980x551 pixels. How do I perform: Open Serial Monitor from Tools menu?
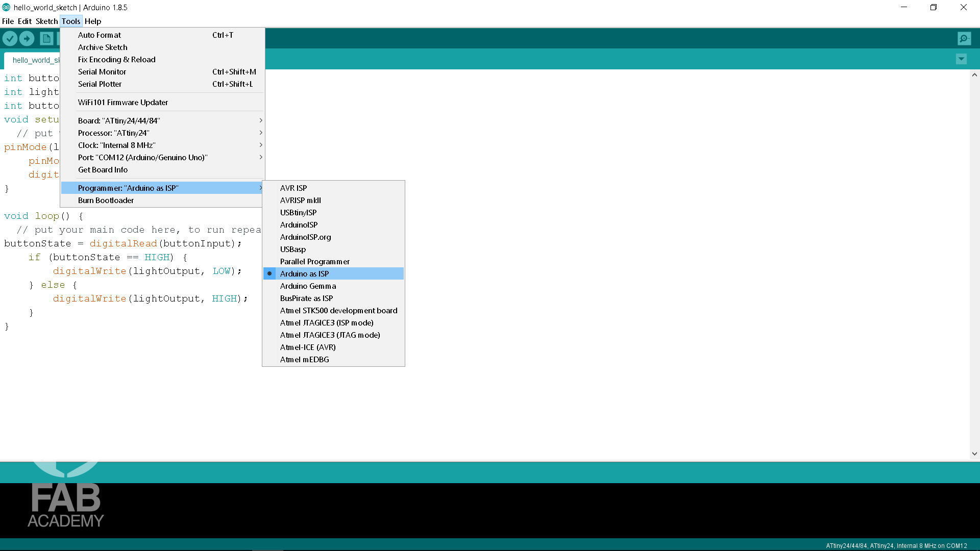163,72
